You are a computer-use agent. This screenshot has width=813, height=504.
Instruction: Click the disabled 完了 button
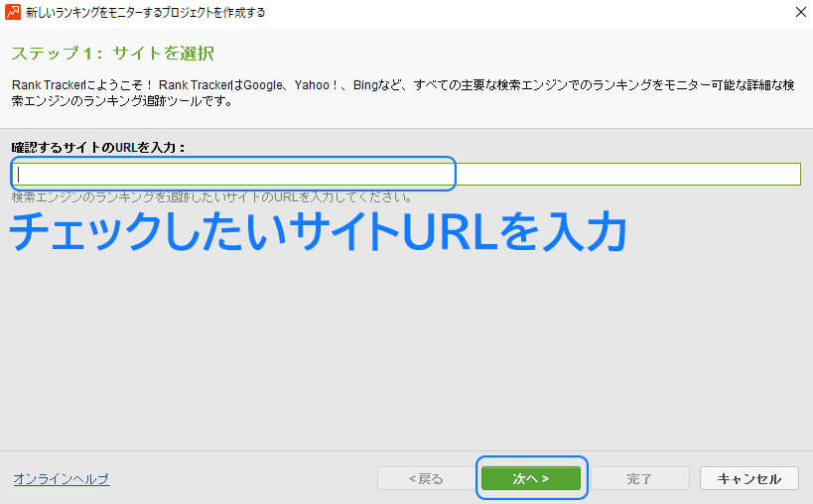(640, 478)
